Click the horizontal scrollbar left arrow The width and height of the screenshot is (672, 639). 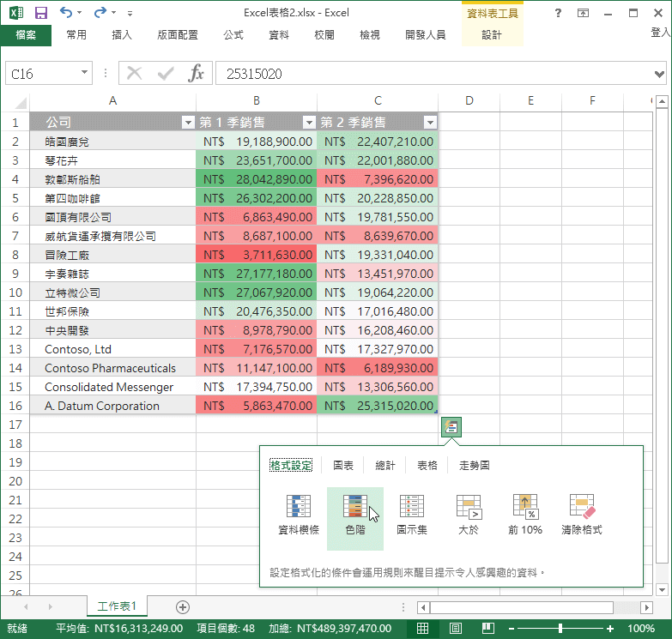(x=423, y=607)
